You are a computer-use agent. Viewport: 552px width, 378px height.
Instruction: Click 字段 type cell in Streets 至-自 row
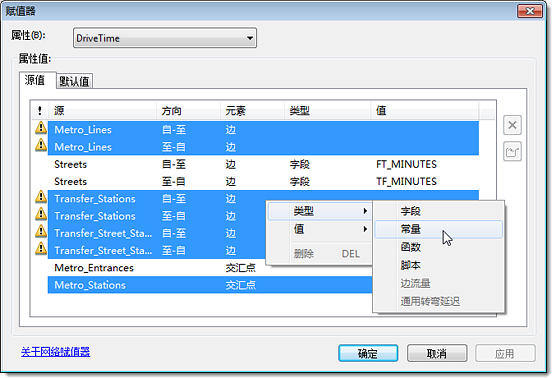click(300, 182)
